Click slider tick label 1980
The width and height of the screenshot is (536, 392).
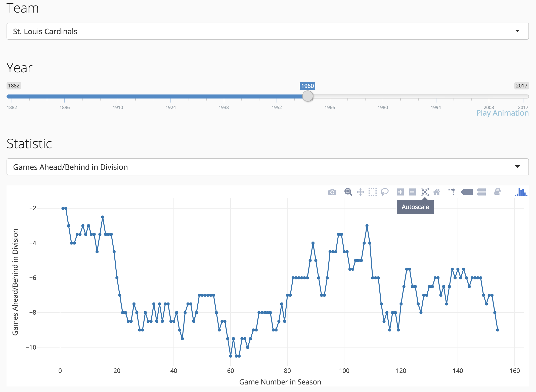[383, 108]
